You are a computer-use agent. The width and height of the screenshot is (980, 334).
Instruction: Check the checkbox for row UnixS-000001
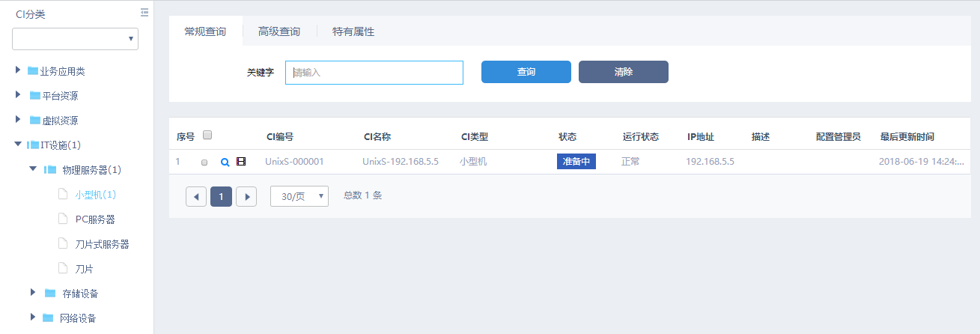(x=204, y=163)
